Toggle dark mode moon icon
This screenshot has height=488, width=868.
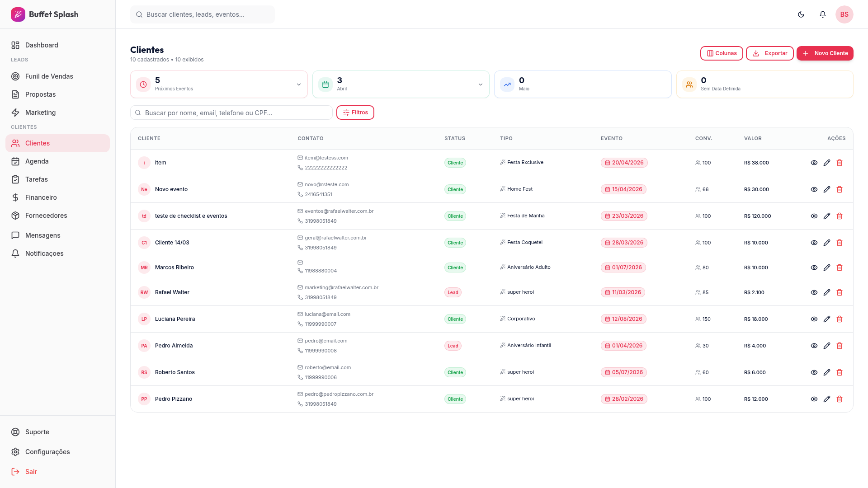click(801, 14)
